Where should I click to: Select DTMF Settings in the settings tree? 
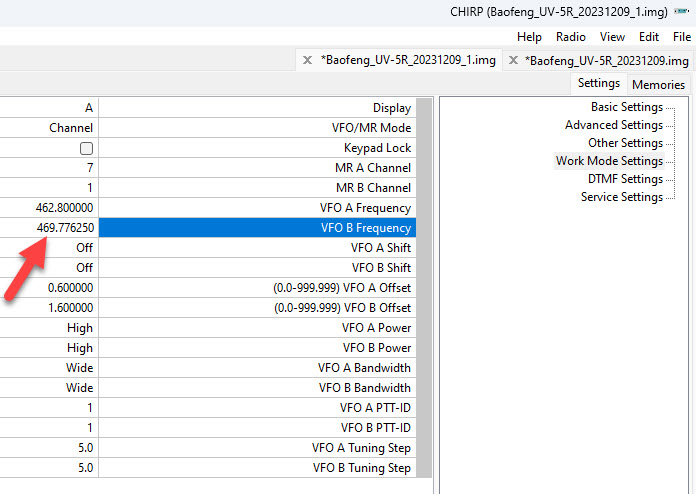pyautogui.click(x=625, y=179)
